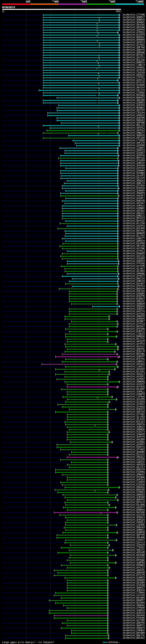Click the UniRef100_B5IKN1 label
The height and width of the screenshot is (644, 146).
(x=133, y=354)
